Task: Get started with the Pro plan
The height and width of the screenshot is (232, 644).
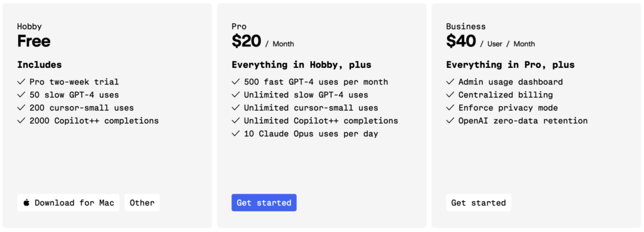Action: [x=264, y=203]
